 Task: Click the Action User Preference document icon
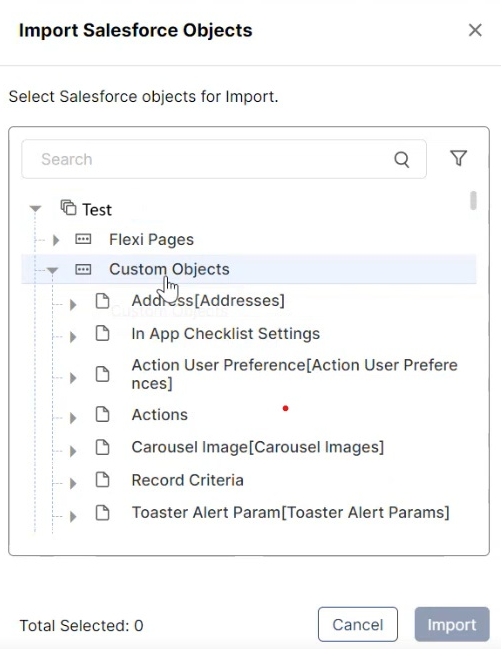[x=102, y=374]
